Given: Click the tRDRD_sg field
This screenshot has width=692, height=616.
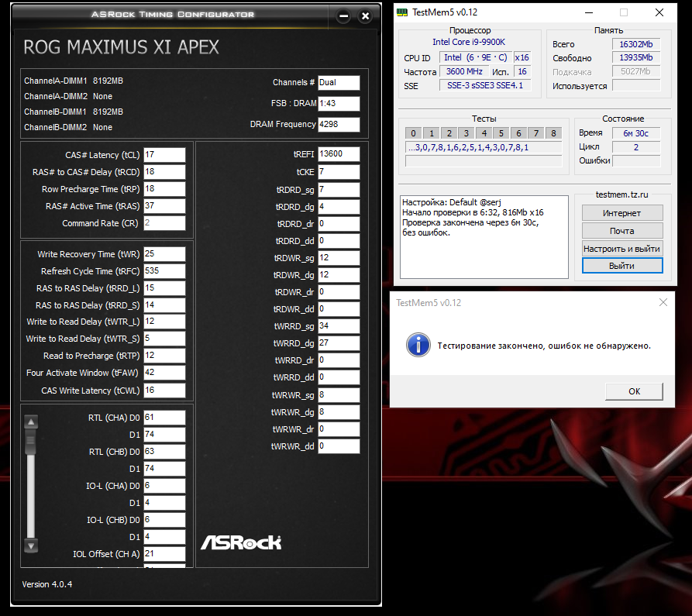Looking at the screenshot, I should pyautogui.click(x=339, y=190).
